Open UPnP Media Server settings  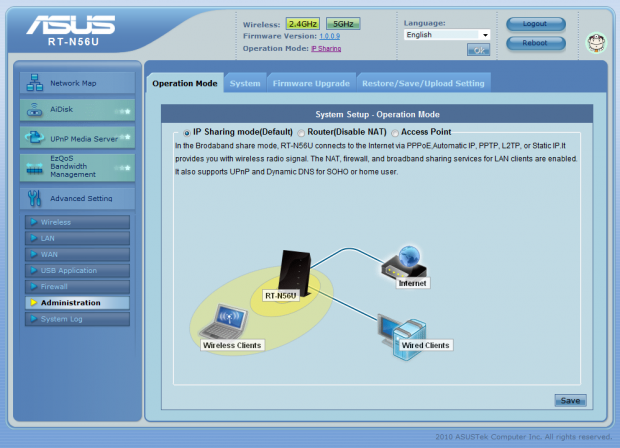pyautogui.click(x=77, y=138)
